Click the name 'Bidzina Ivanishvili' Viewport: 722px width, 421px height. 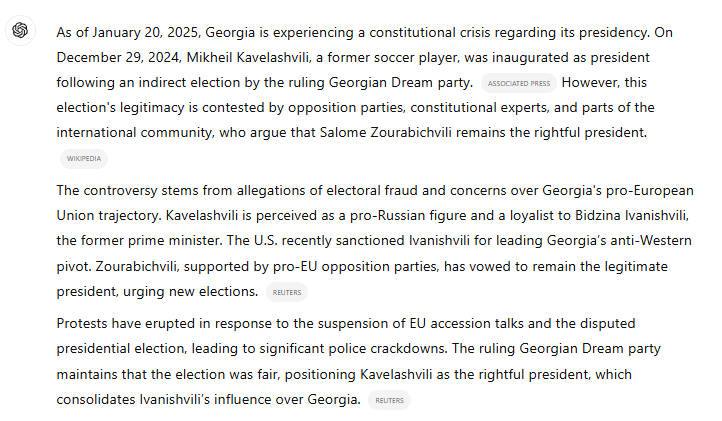point(632,216)
